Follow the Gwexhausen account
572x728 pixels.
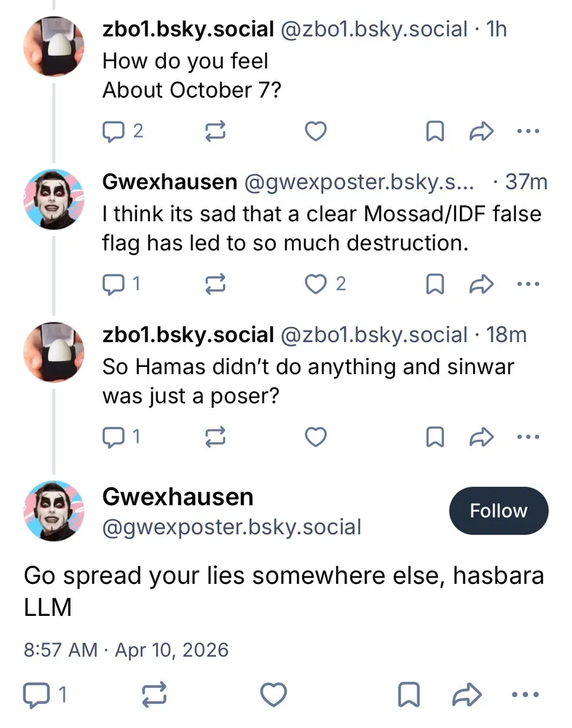[x=498, y=511]
